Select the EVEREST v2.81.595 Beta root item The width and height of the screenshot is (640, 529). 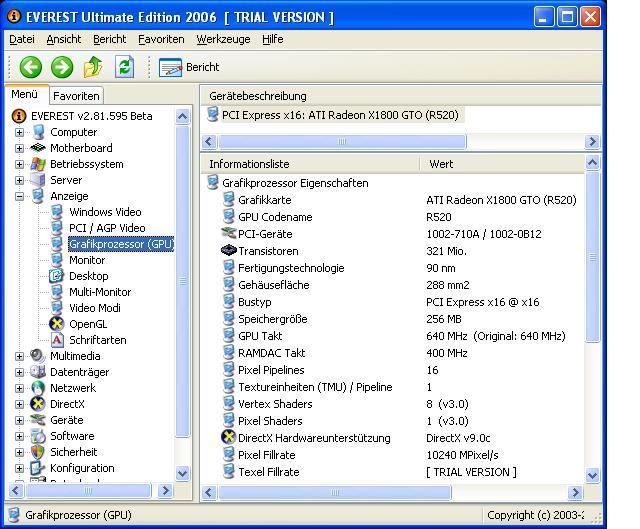(x=91, y=116)
